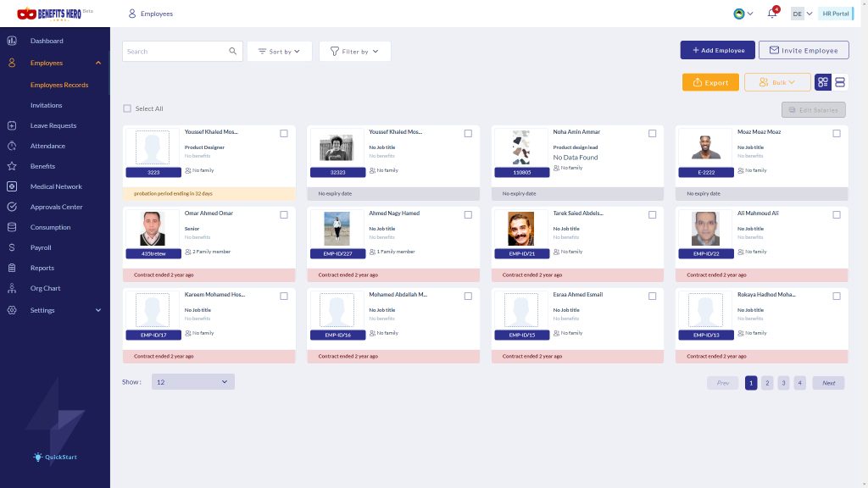The image size is (868, 488).
Task: Switch to list row view
Action: coord(840,82)
